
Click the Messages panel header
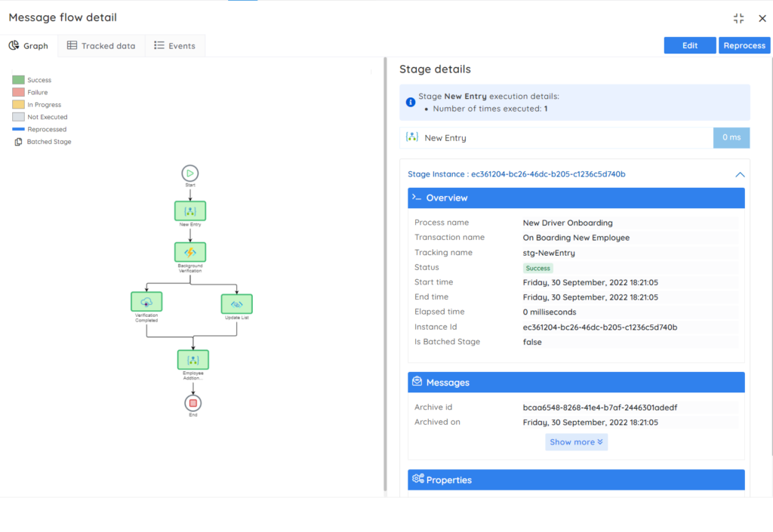point(576,382)
